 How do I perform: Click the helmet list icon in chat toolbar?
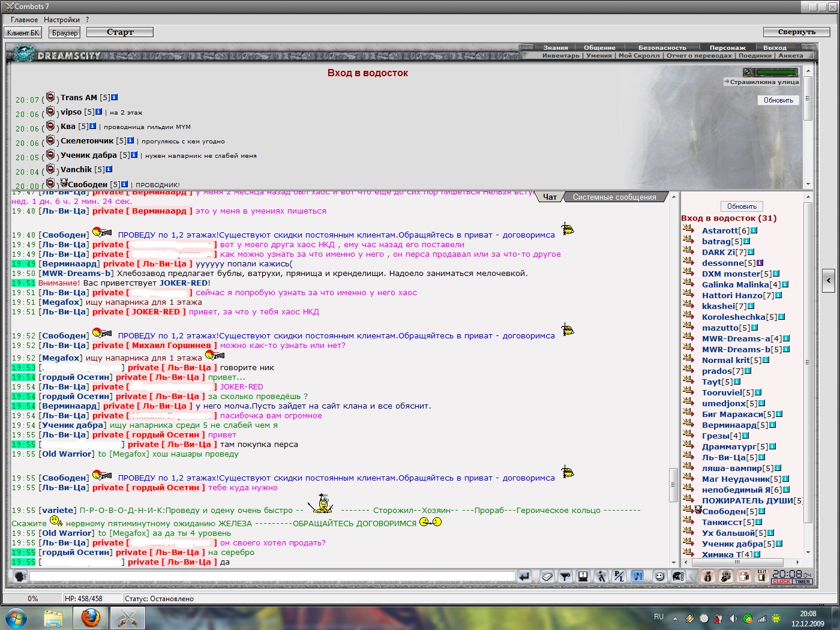coord(678,577)
